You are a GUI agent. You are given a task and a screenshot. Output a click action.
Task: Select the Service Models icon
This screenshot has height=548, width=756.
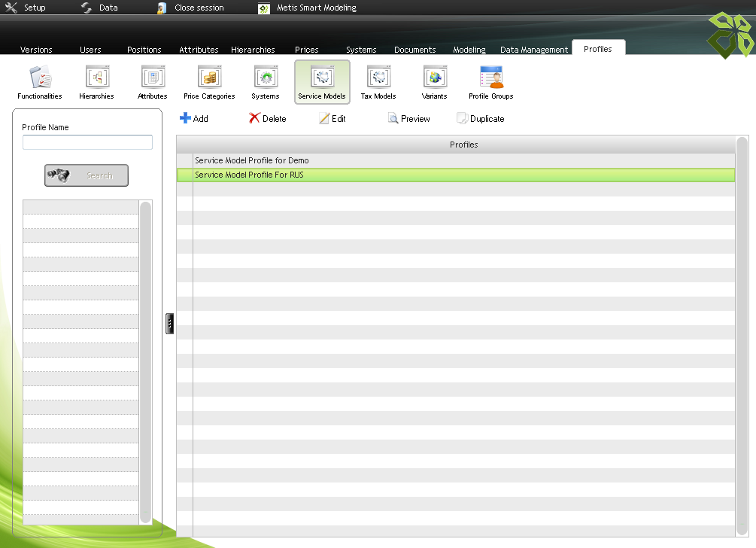click(322, 82)
